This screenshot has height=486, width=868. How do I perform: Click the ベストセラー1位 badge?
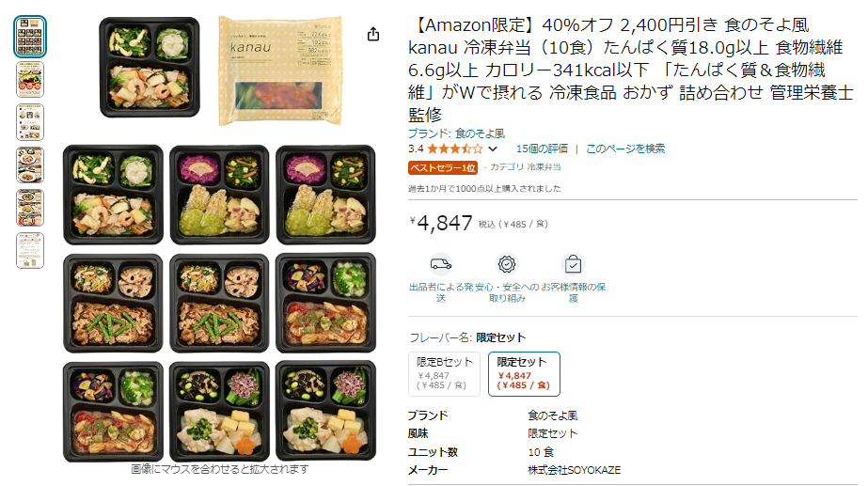(443, 167)
